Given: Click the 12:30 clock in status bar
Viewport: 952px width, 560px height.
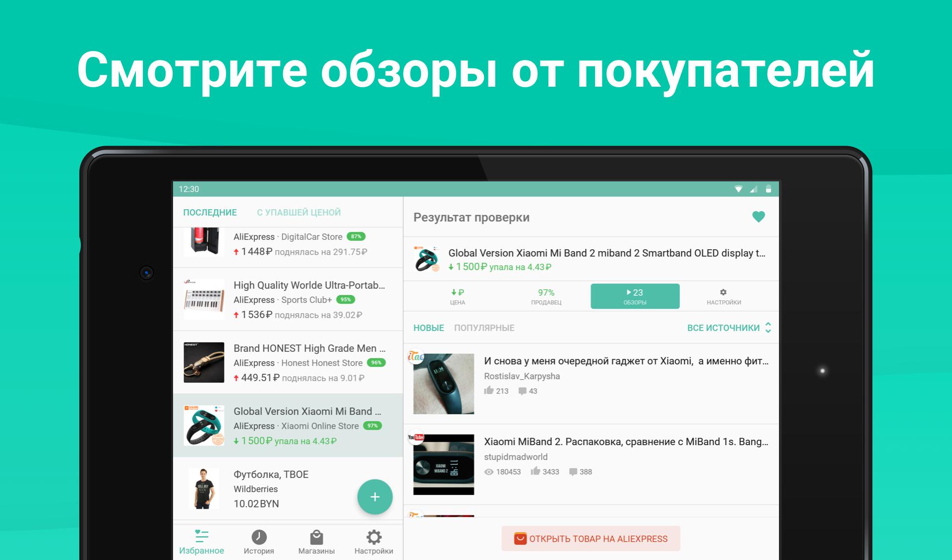Looking at the screenshot, I should coord(189,189).
